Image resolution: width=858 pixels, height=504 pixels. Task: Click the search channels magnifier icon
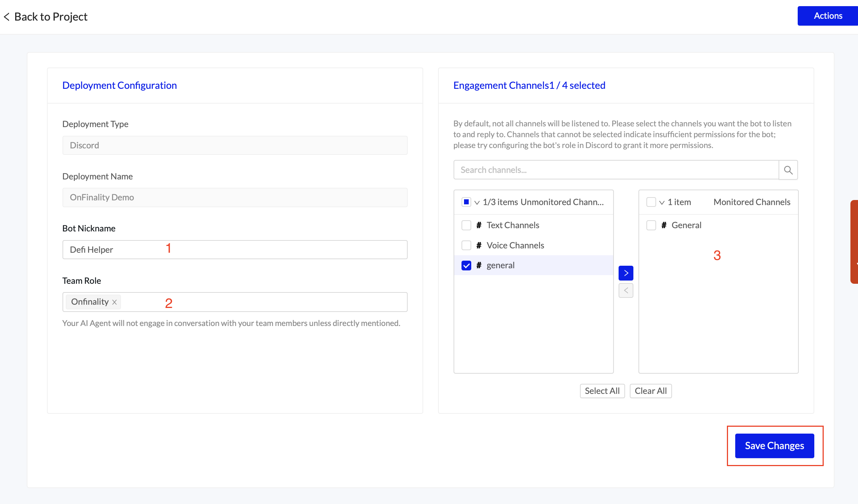(788, 170)
